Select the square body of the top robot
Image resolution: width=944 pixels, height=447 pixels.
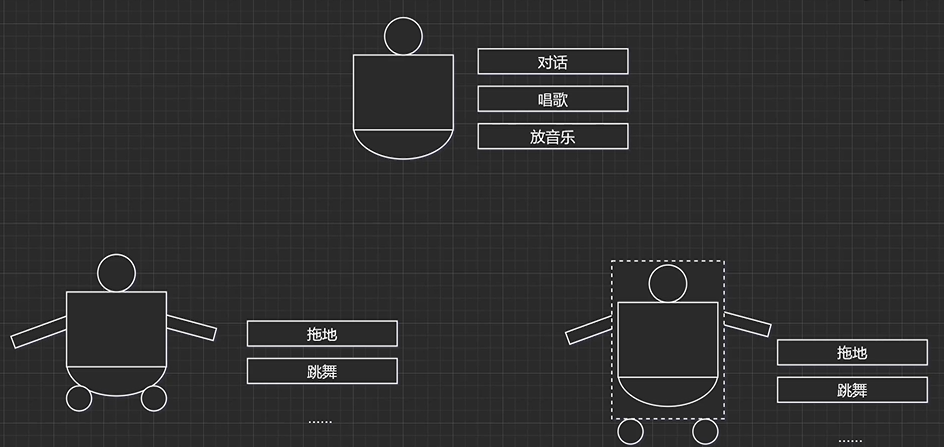coord(403,92)
